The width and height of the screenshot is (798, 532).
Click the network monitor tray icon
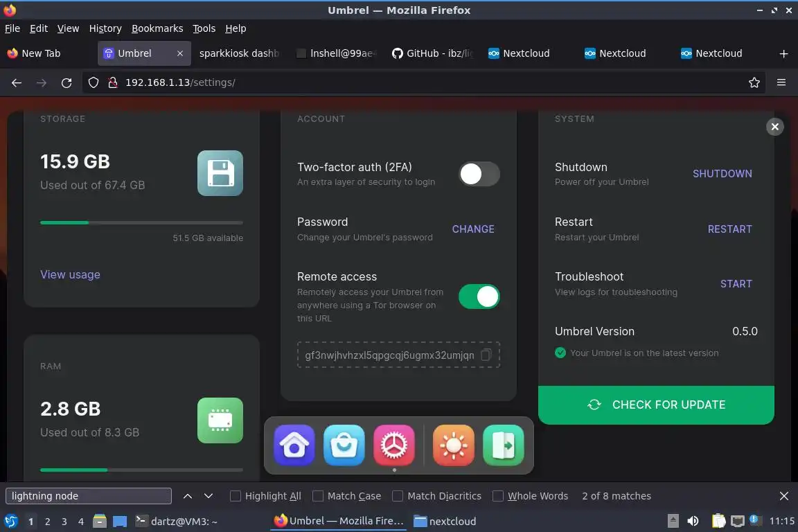[x=737, y=521]
